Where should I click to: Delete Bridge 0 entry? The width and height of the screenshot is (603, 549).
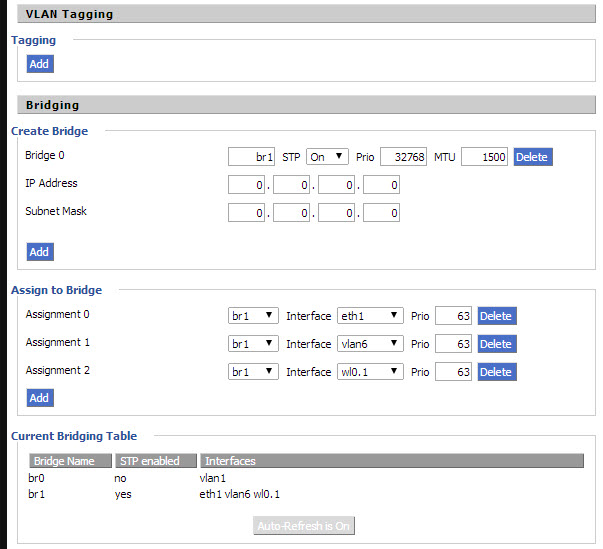533,157
